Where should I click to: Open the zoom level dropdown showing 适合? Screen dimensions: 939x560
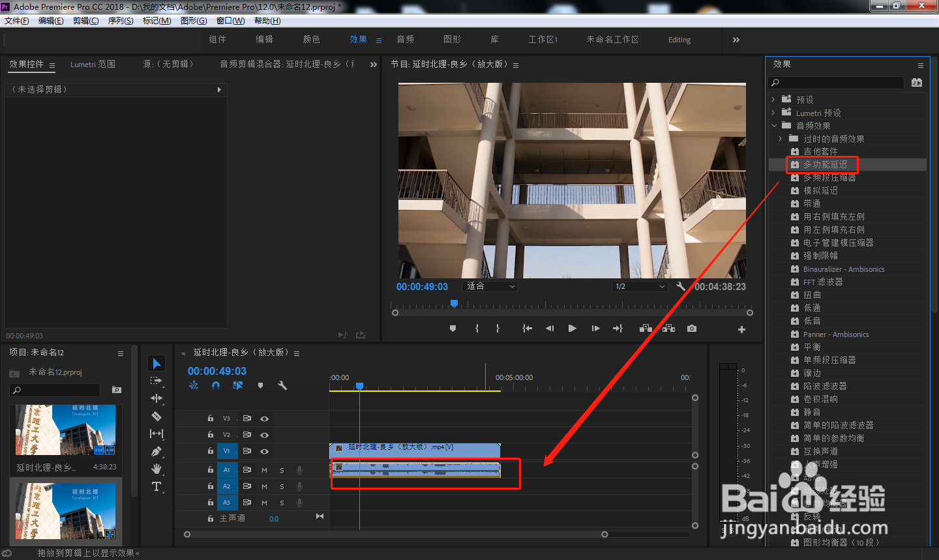pos(490,286)
